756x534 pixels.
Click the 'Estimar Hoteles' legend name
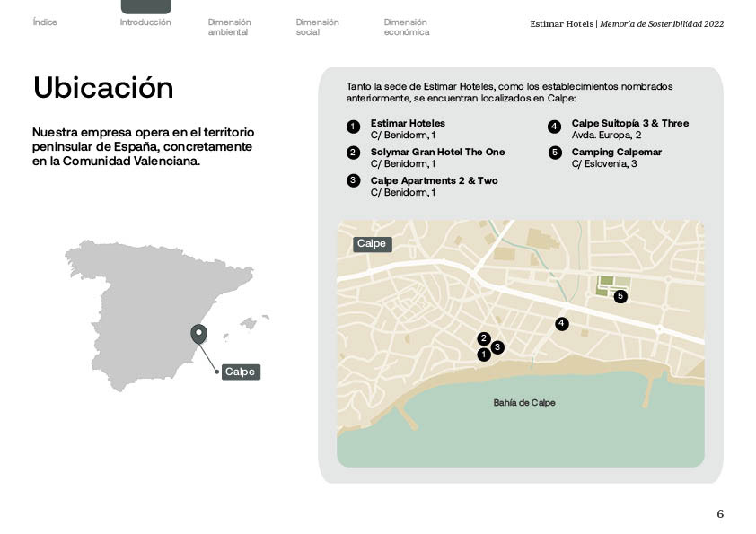[x=408, y=123]
